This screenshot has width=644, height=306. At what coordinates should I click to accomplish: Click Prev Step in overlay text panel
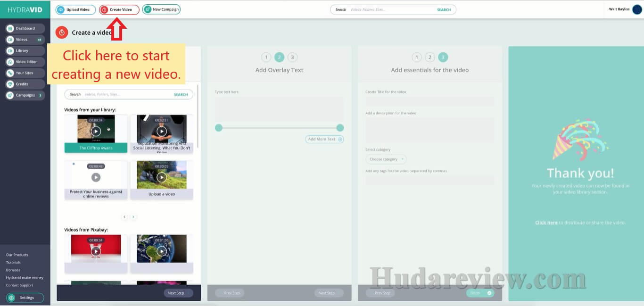230,293
